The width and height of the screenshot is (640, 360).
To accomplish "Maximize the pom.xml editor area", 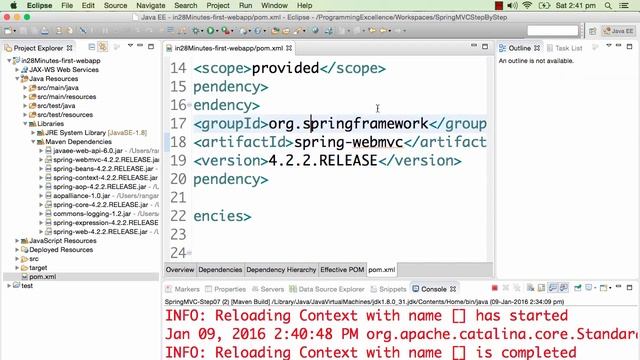I will point(485,47).
